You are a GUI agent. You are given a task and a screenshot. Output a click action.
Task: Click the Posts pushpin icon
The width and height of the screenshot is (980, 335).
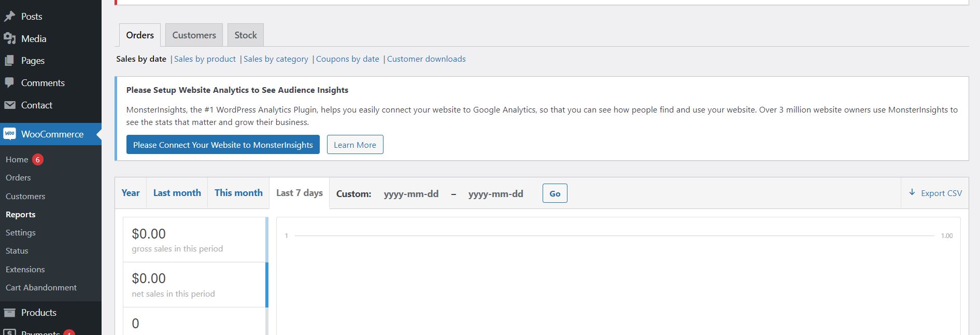[9, 17]
